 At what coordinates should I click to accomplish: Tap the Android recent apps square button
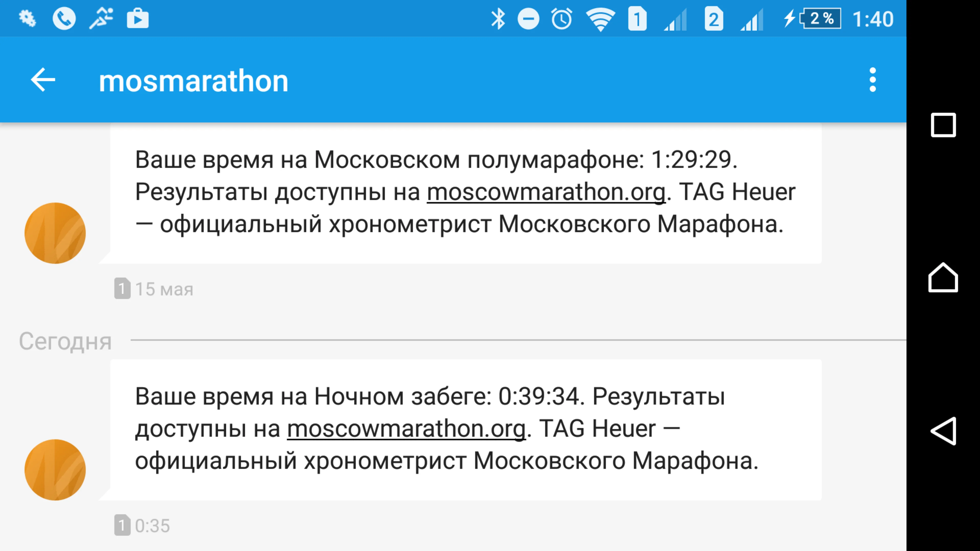point(943,125)
